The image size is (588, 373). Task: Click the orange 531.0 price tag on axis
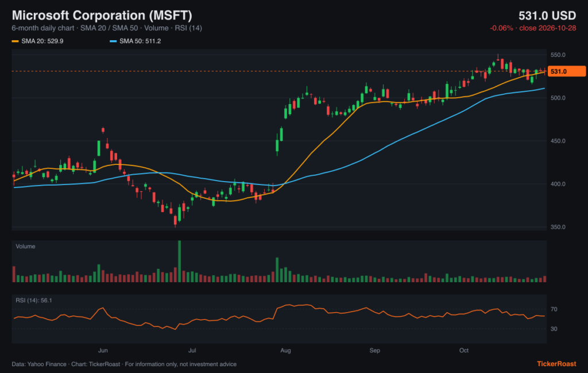point(567,71)
